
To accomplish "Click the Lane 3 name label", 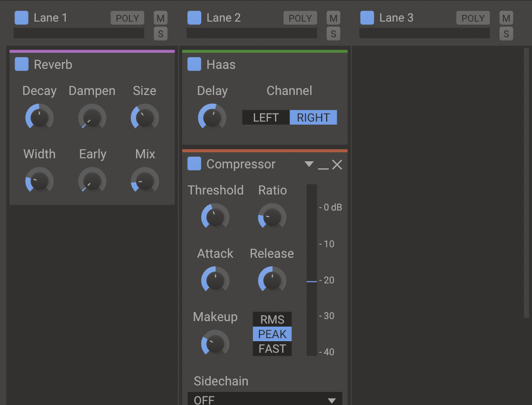I will point(396,18).
